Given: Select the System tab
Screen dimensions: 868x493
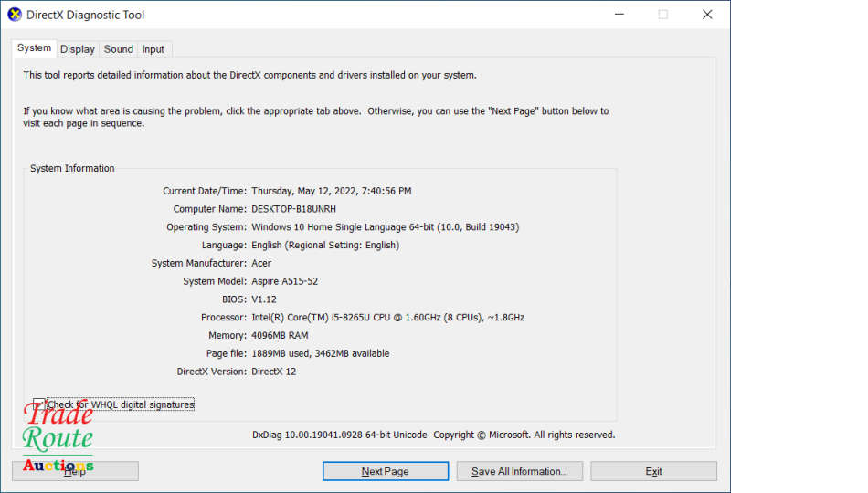Looking at the screenshot, I should [x=35, y=48].
